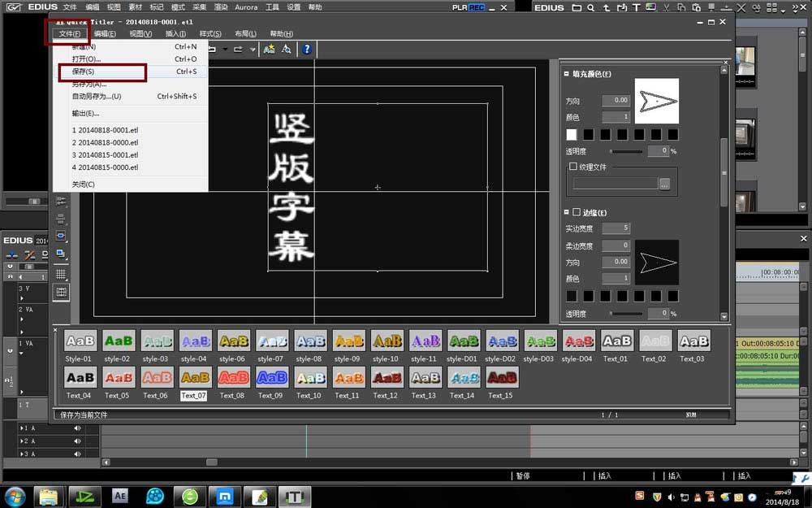Open the Aurora menu in EDIUS main window

[x=246, y=7]
